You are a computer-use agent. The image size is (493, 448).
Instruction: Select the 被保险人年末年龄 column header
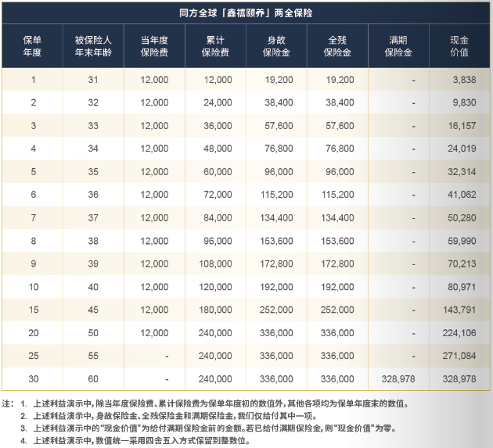click(x=93, y=46)
